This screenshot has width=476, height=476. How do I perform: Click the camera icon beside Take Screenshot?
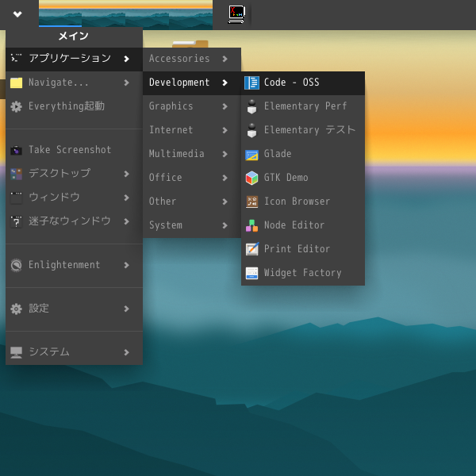click(x=16, y=150)
